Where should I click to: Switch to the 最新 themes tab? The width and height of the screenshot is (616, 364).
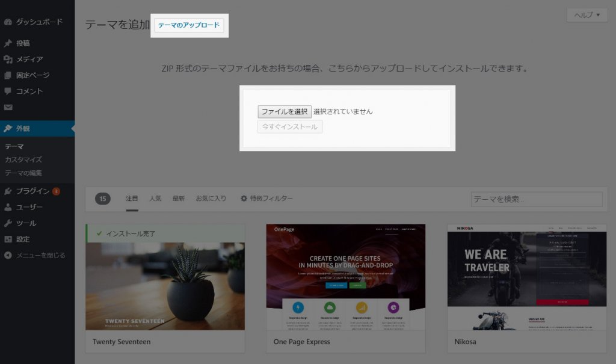click(x=178, y=197)
